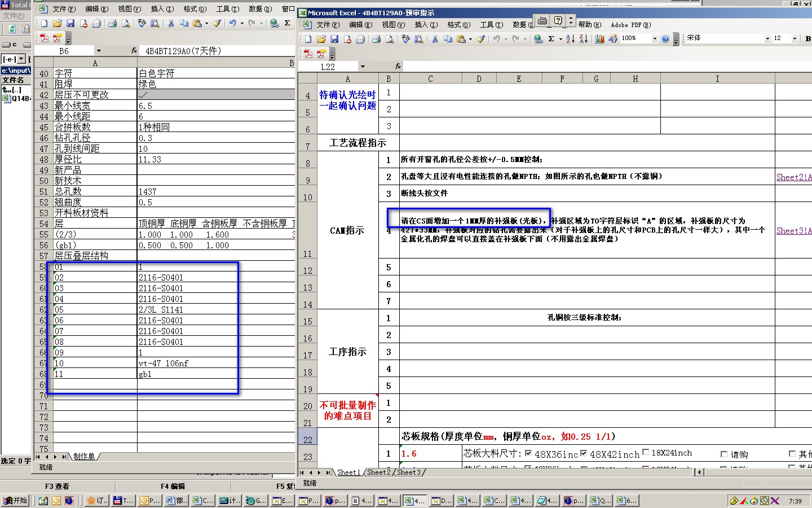Click the blue Help question mark icon
This screenshot has height=508, width=812.
pos(665,39)
